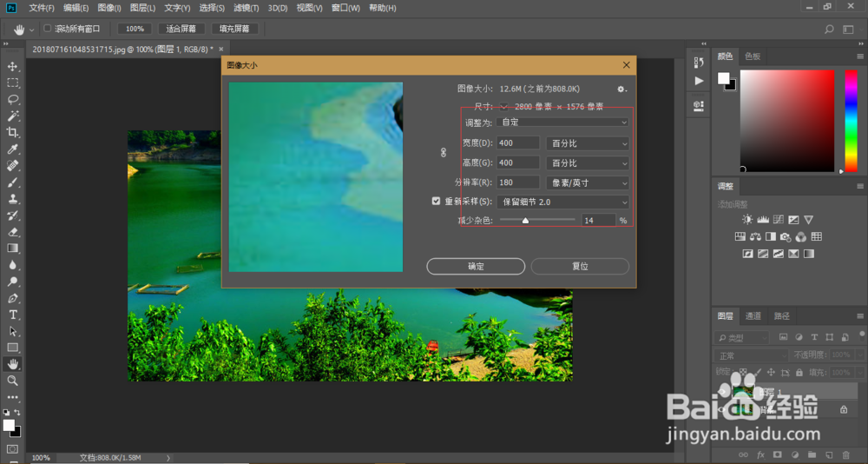The width and height of the screenshot is (868, 464).
Task: Click the 100% zoom button
Action: [135, 29]
